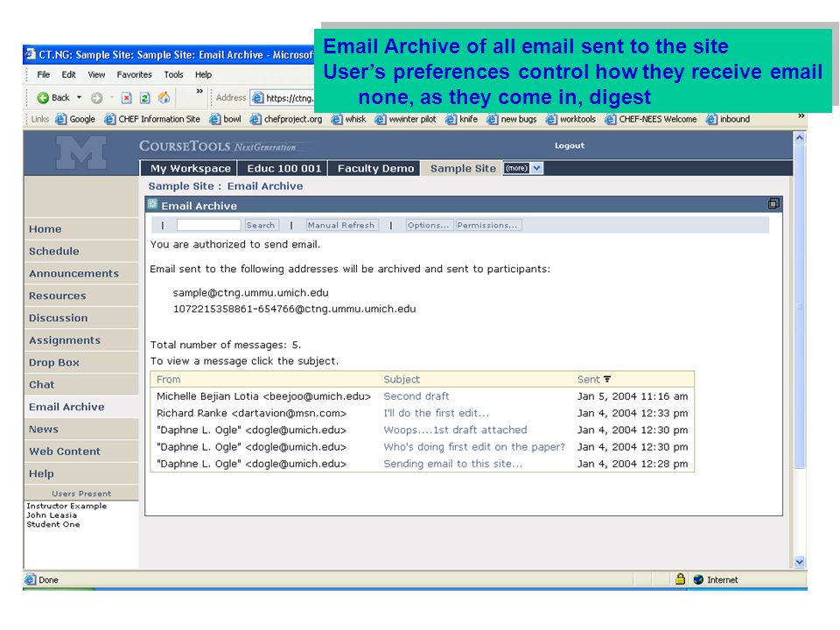Go to Discussion in sidebar
This screenshot has height=630, width=840.
point(80,318)
